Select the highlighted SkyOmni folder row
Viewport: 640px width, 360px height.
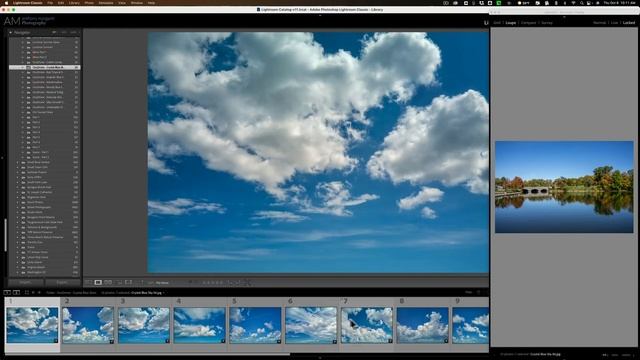click(44, 67)
